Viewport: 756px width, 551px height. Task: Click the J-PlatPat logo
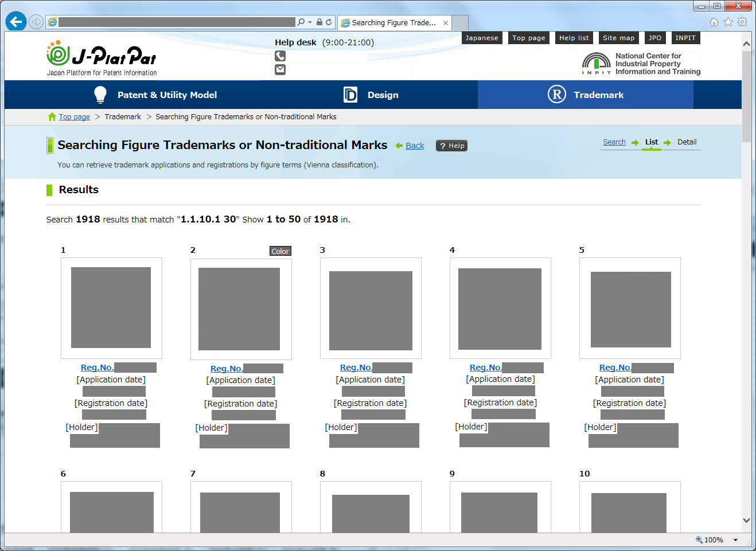(102, 58)
